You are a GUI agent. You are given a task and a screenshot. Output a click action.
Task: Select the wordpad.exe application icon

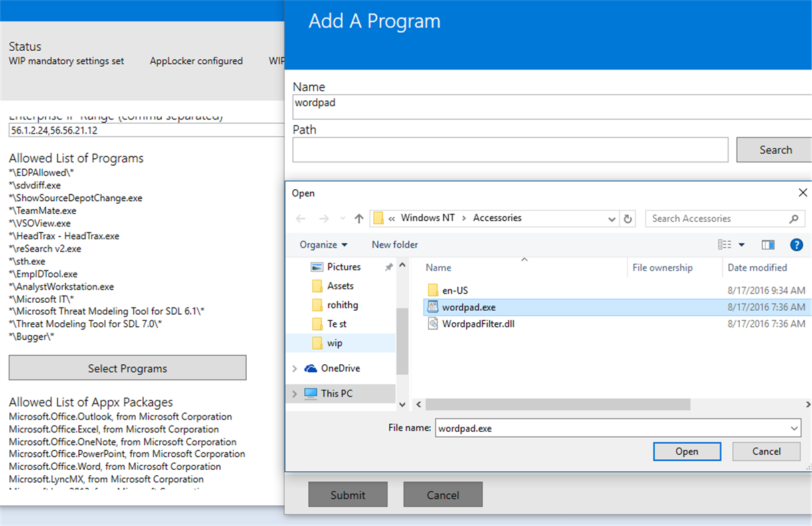coord(433,307)
